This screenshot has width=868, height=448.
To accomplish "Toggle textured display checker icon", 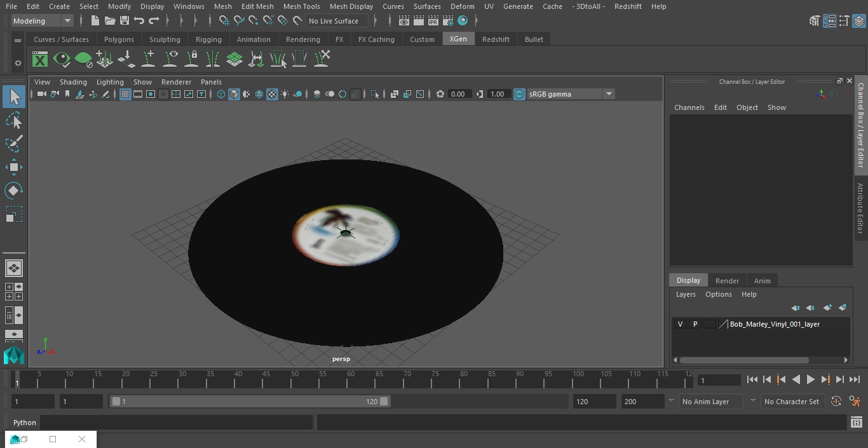I will pos(272,94).
